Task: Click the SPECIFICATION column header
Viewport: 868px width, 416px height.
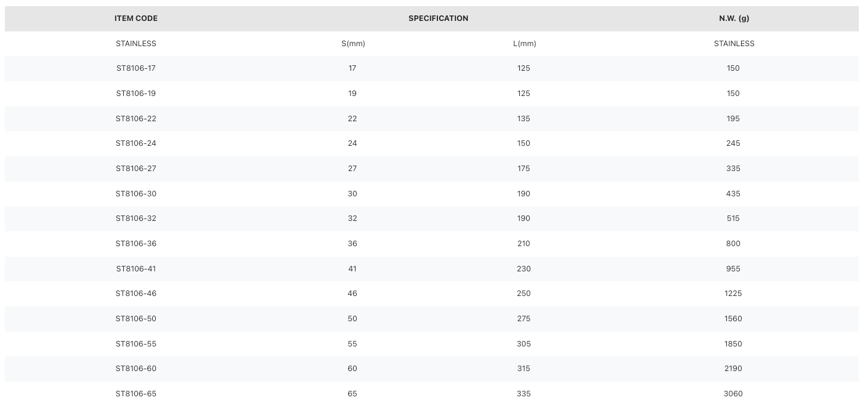Action: [438, 18]
